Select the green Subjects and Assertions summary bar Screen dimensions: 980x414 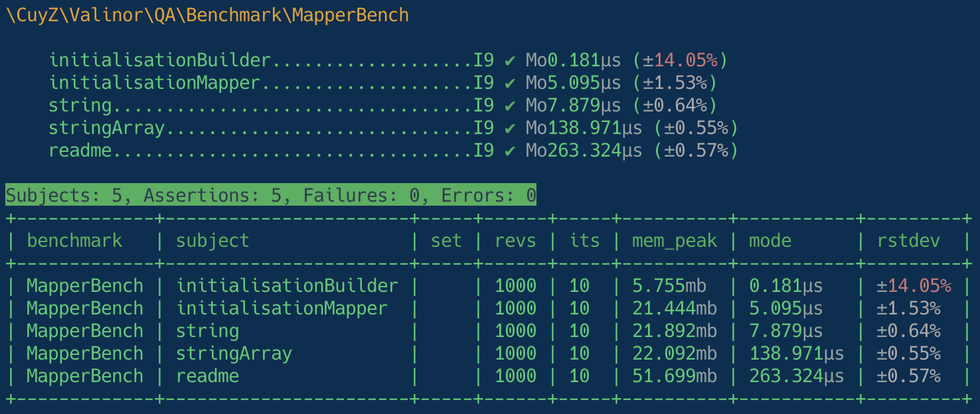271,196
